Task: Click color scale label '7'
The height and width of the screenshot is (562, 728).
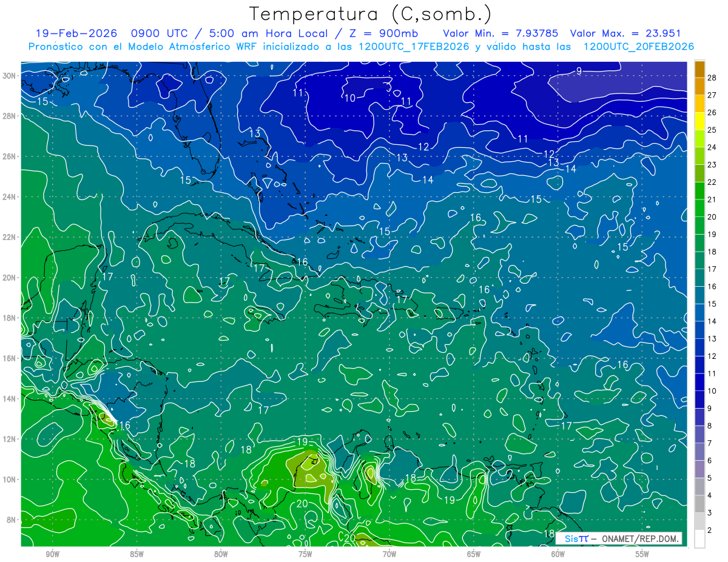Action: 710,443
